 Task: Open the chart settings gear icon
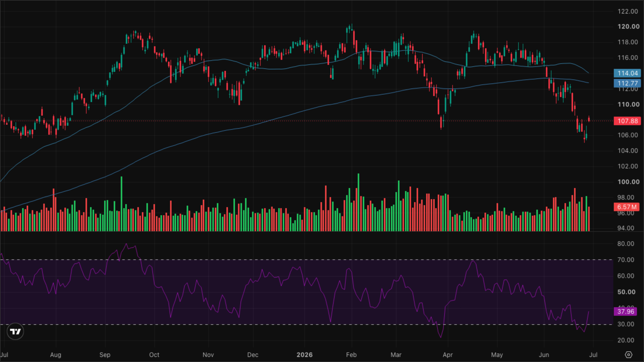628,355
